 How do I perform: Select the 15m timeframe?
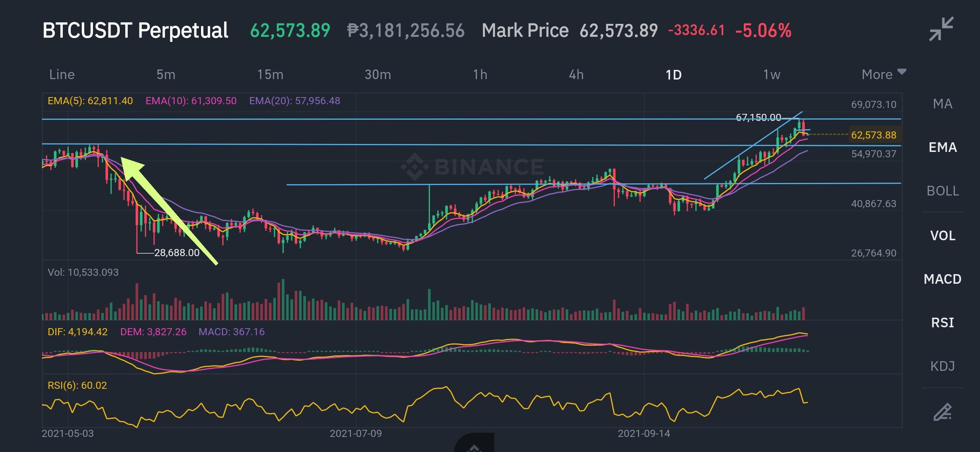click(270, 74)
